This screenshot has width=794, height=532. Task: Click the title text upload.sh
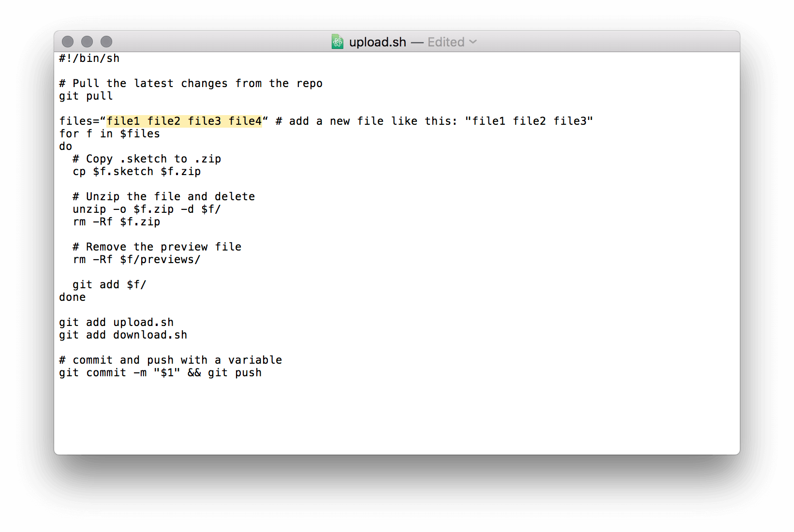pyautogui.click(x=378, y=42)
